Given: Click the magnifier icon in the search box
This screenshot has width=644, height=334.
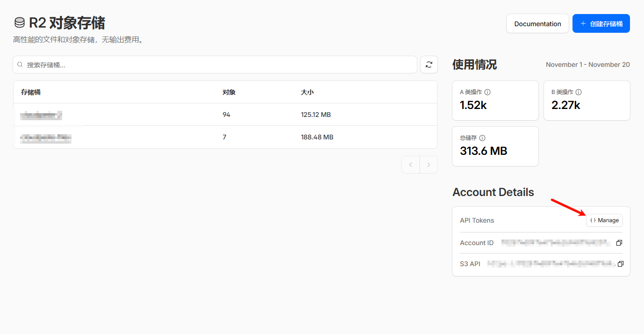Looking at the screenshot, I should click(20, 65).
